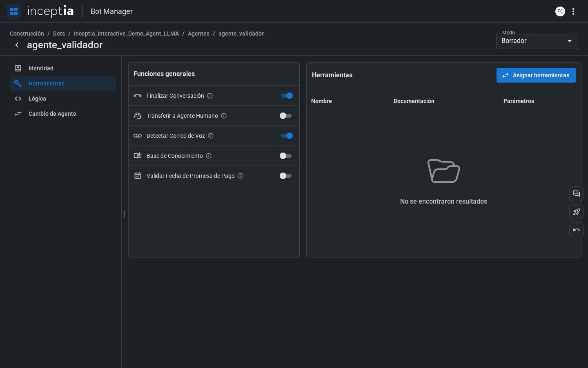Enable the Transferir a Agente Humano switch
This screenshot has height=368, width=588.
tap(285, 116)
